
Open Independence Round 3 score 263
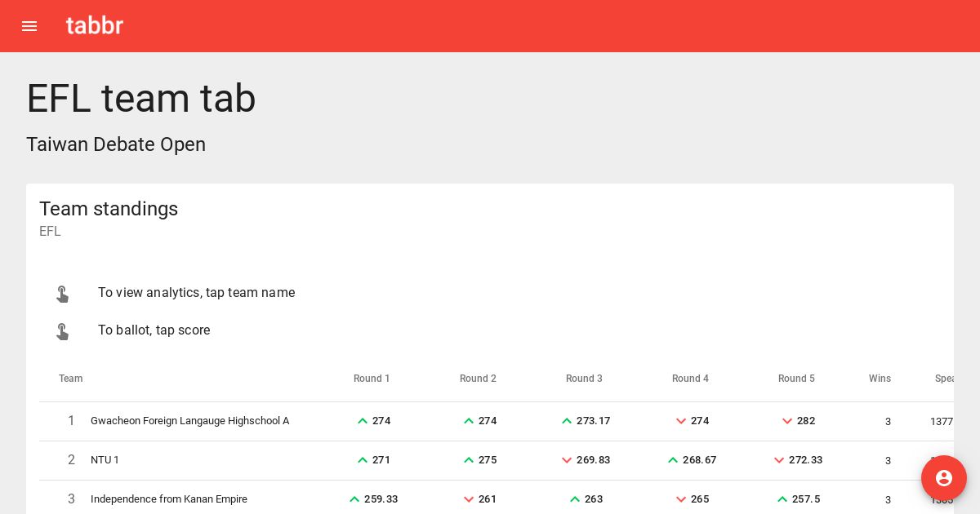[594, 499]
